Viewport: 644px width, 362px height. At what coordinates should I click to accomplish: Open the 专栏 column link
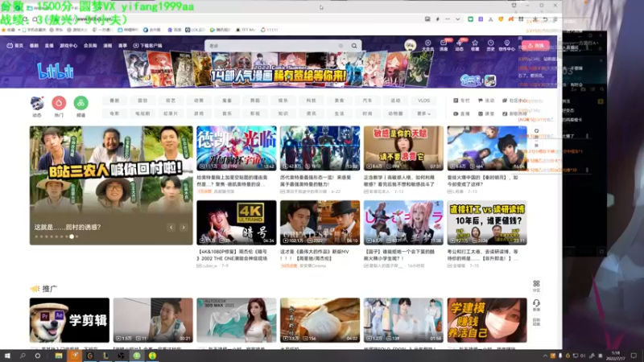[x=461, y=101]
